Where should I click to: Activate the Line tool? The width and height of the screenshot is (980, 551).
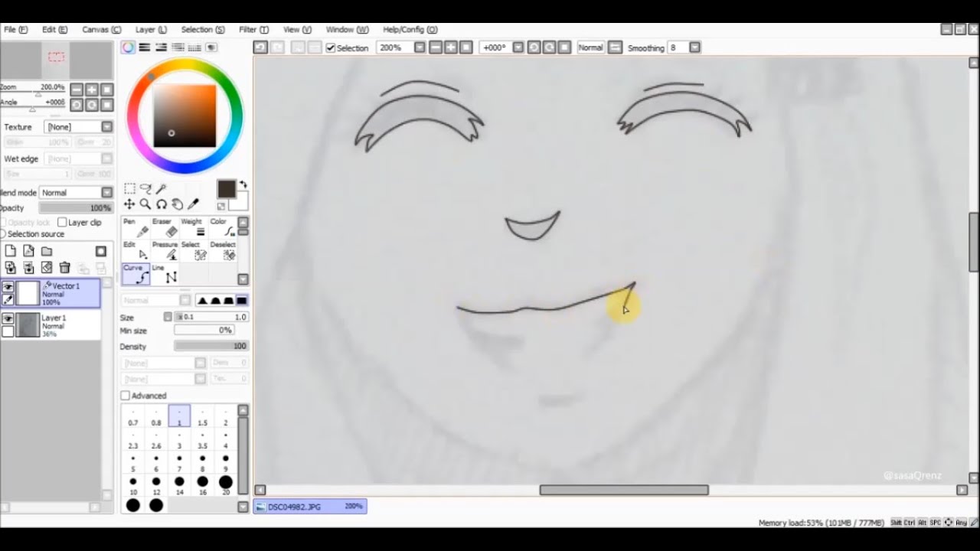coord(164,273)
